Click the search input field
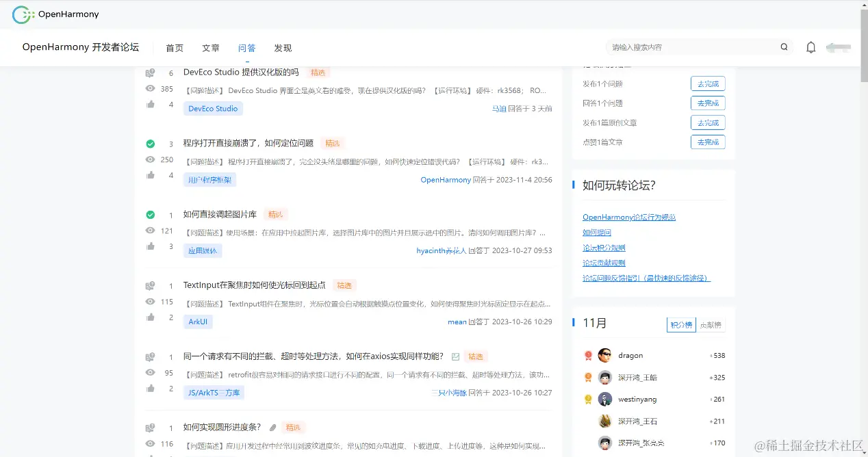 pyautogui.click(x=691, y=47)
